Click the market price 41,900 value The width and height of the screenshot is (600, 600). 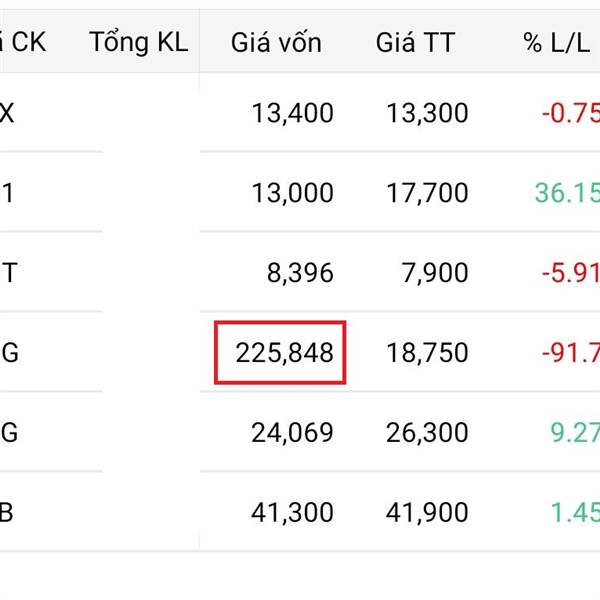pyautogui.click(x=426, y=512)
